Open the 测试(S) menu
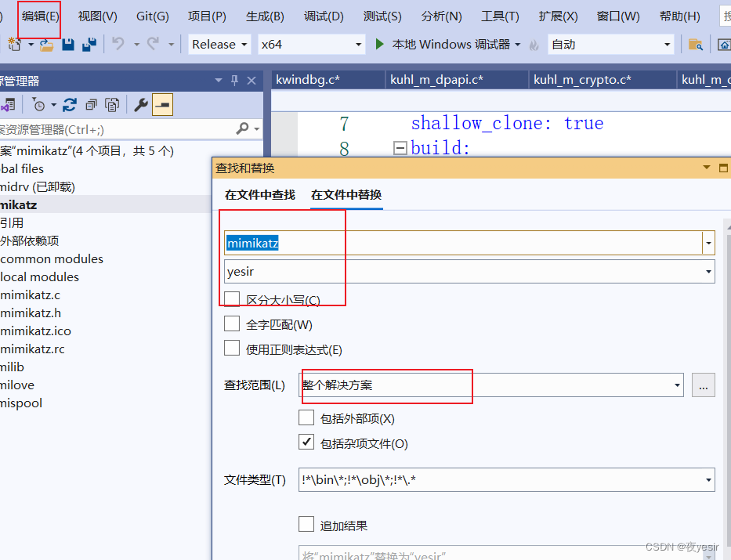Viewport: 731px width, 560px height. [x=382, y=16]
